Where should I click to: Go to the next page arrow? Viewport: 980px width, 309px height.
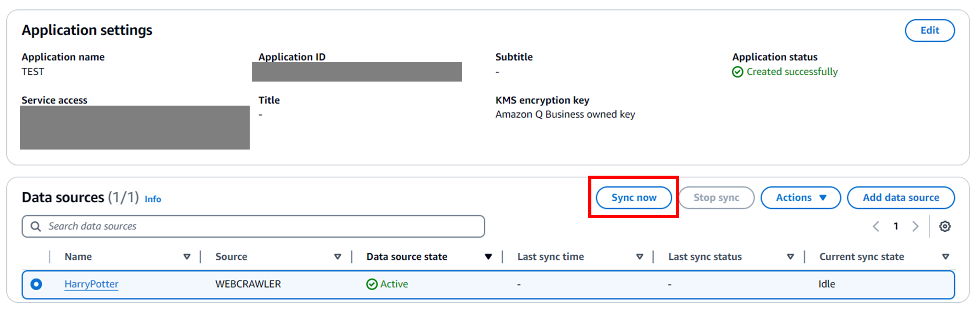pyautogui.click(x=915, y=226)
